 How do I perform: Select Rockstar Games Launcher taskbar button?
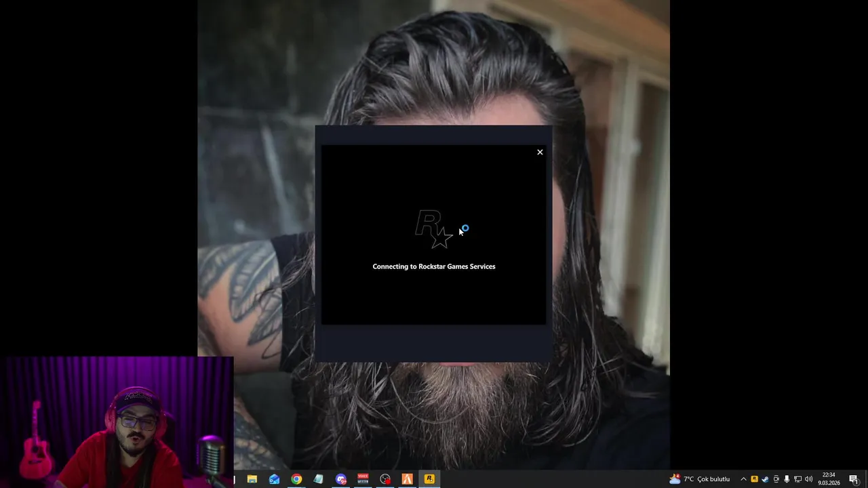pos(429,479)
